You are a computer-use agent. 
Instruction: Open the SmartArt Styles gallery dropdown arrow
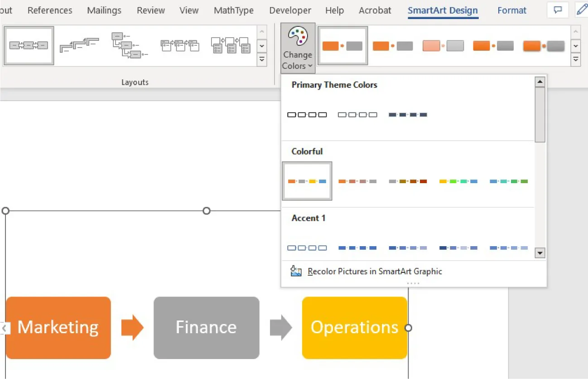[x=576, y=59]
